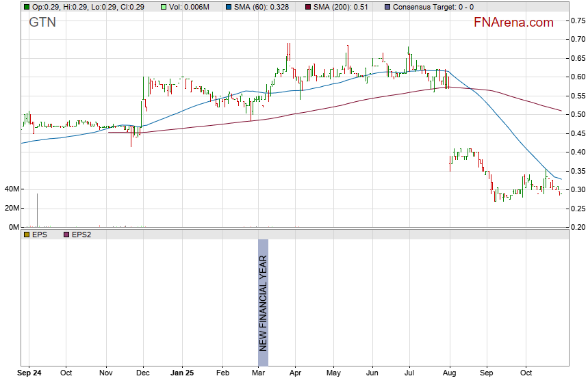Click the light green Vol legend swatch
The height and width of the screenshot is (387, 588).
click(x=164, y=6)
